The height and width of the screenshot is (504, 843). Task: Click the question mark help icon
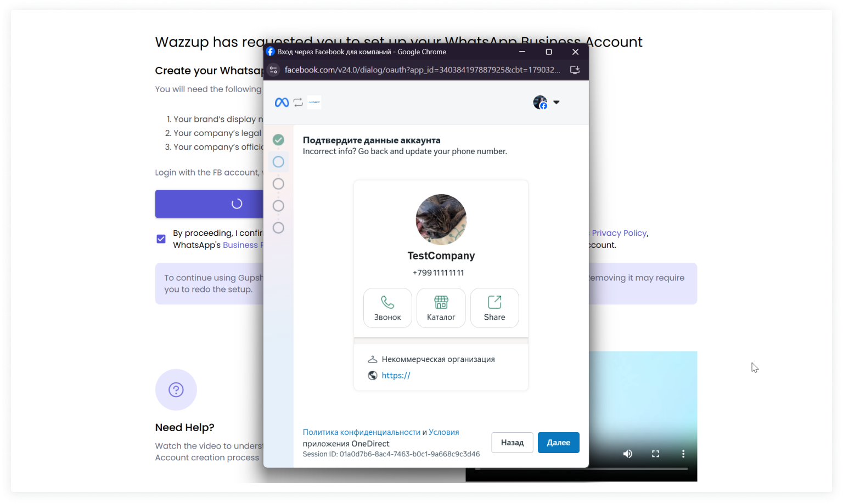(176, 390)
